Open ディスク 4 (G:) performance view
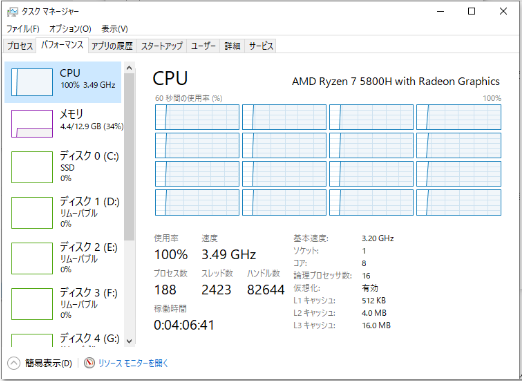 point(63,338)
